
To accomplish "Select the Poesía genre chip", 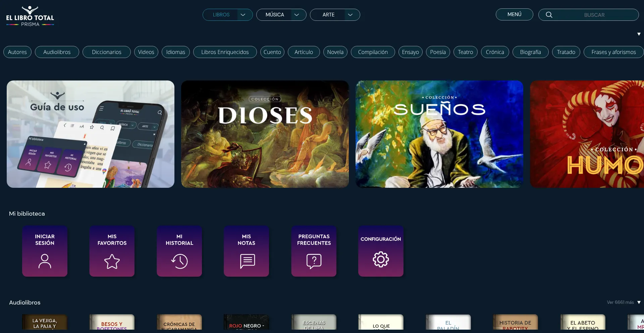I will (438, 52).
